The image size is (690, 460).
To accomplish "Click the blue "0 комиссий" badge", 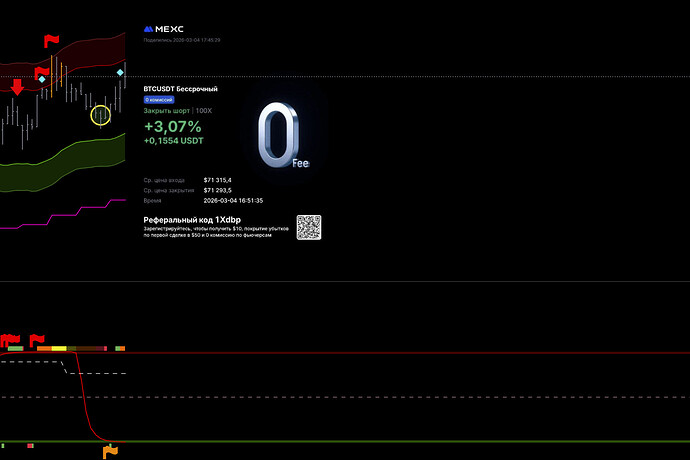I will [159, 100].
